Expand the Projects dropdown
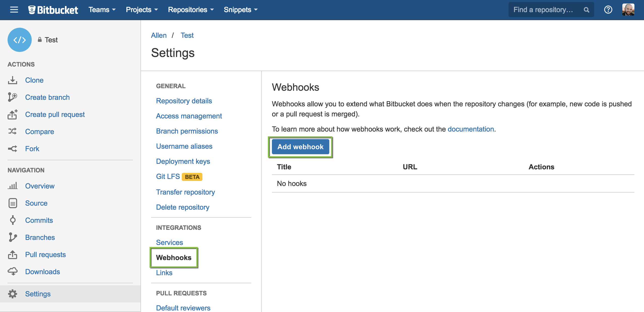The image size is (644, 312). click(x=142, y=10)
